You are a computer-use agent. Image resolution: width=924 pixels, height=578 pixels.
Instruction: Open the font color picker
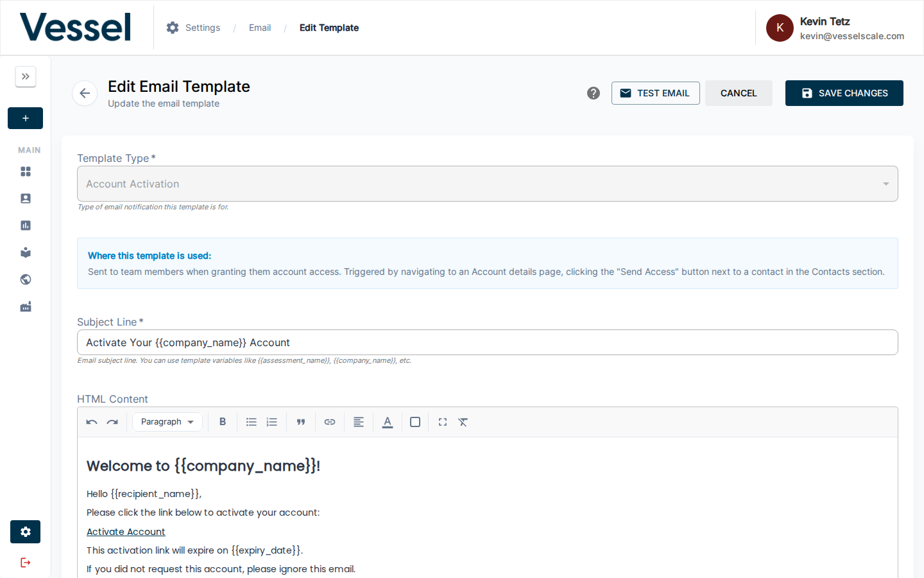(x=388, y=422)
